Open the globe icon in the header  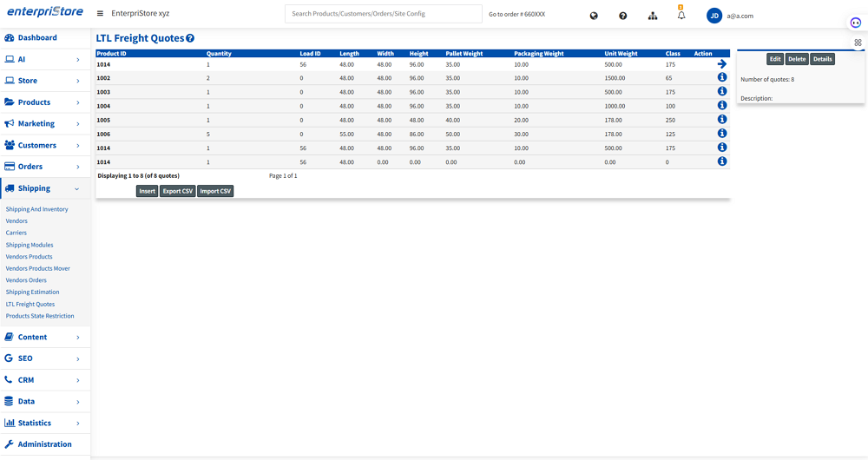[x=594, y=16]
